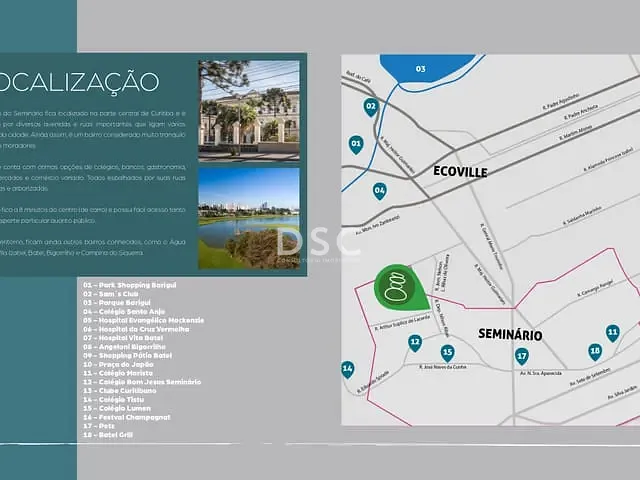Image resolution: width=640 pixels, height=480 pixels.
Task: Click the 'R. Arthur Suplicy de Lacerda' street label
Action: click(x=402, y=322)
